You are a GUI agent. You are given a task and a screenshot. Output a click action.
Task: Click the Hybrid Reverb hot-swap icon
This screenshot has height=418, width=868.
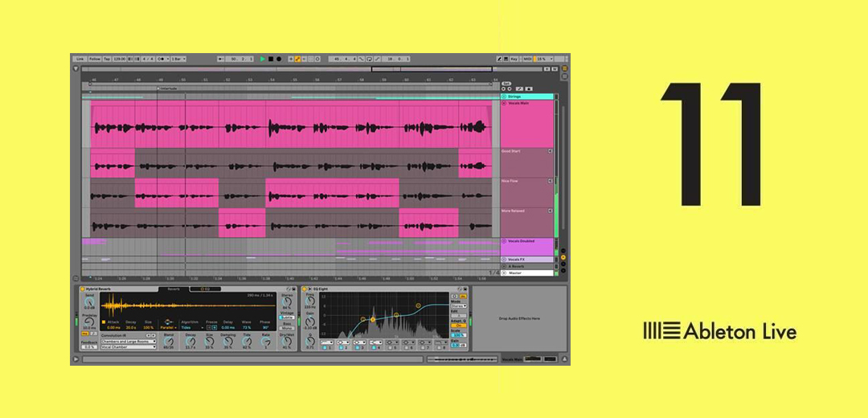click(289, 289)
